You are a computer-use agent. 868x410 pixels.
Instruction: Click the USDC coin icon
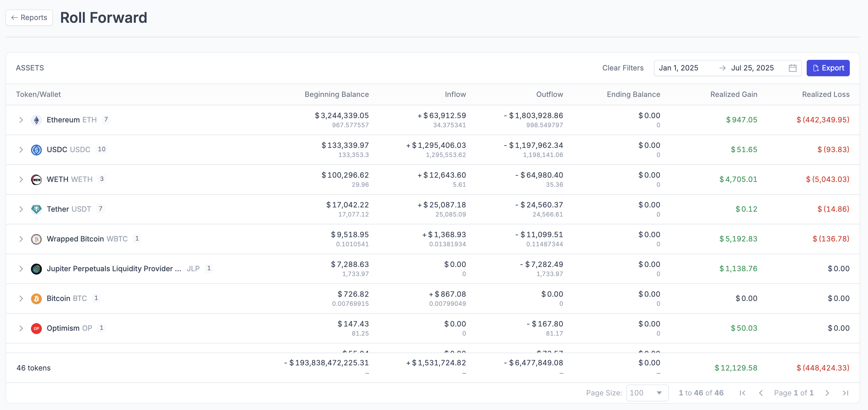36,150
